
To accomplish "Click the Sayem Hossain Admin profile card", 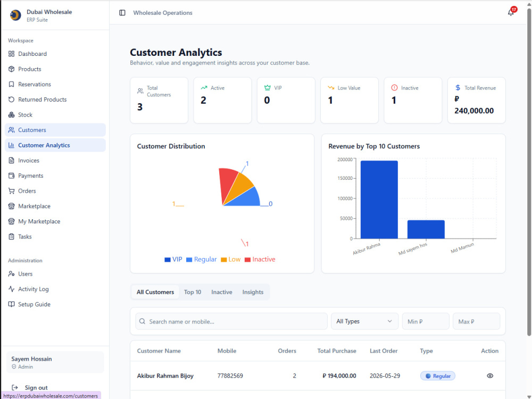I will click(x=55, y=362).
